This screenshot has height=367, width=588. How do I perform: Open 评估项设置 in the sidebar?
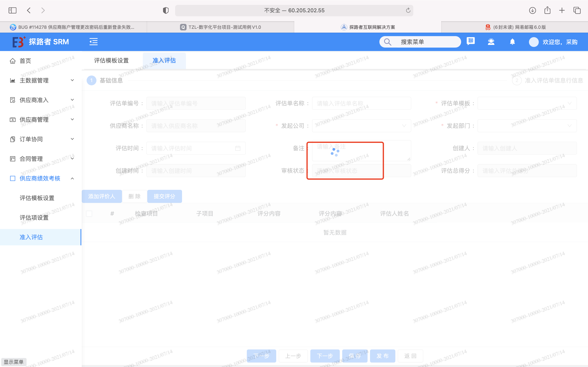point(34,217)
